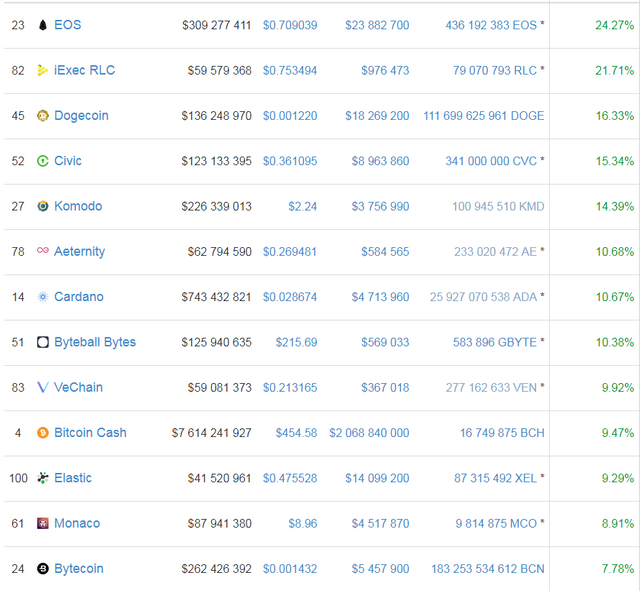640x591 pixels.
Task: Click Elastic price $0.475528
Action: tap(290, 478)
